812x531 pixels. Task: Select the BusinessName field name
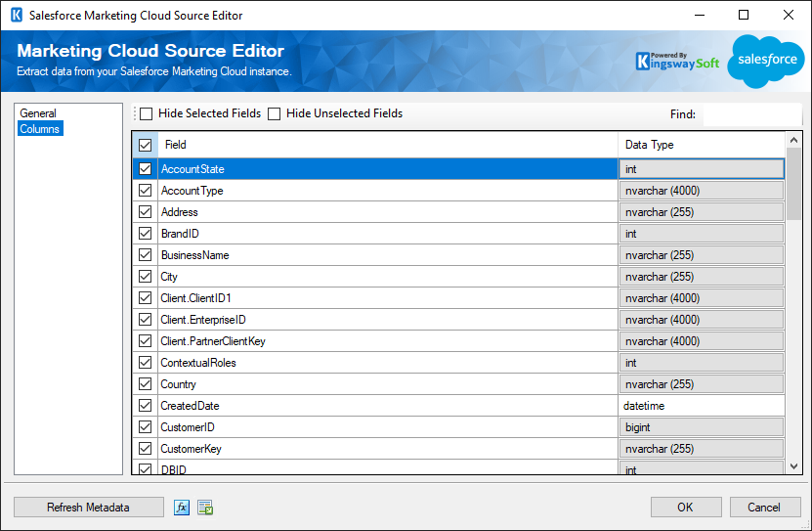[195, 255]
